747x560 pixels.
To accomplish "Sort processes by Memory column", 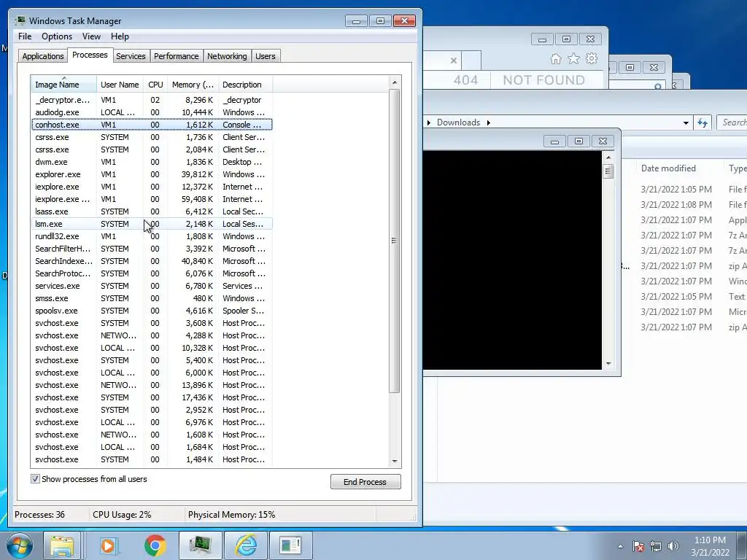I will 193,85.
